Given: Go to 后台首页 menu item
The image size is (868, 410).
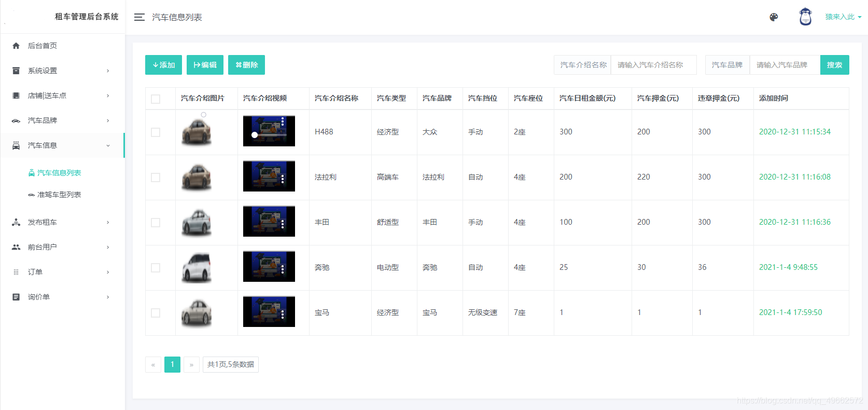Looking at the screenshot, I should click(62, 46).
